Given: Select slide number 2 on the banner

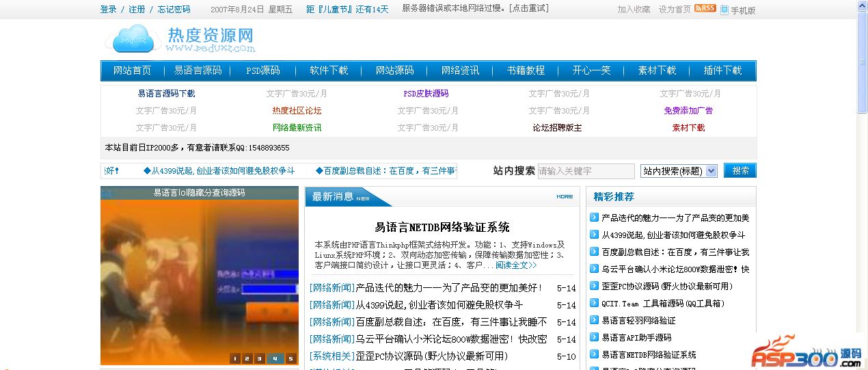Looking at the screenshot, I should [x=247, y=358].
